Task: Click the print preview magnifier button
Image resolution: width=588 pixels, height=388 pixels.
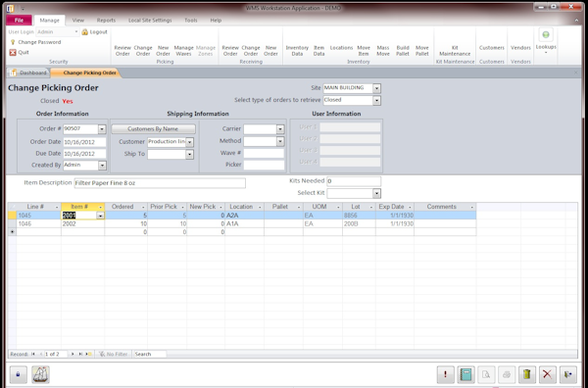Action: tap(486, 374)
